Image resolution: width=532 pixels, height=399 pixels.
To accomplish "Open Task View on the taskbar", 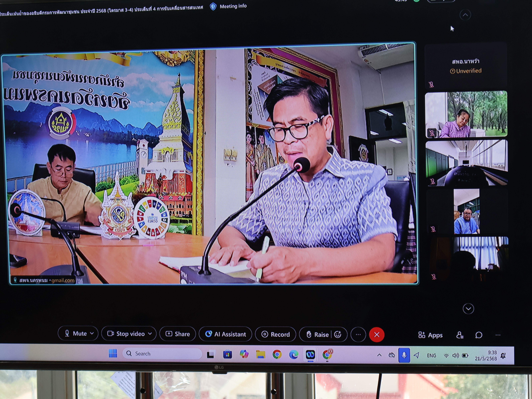I will coord(210,354).
